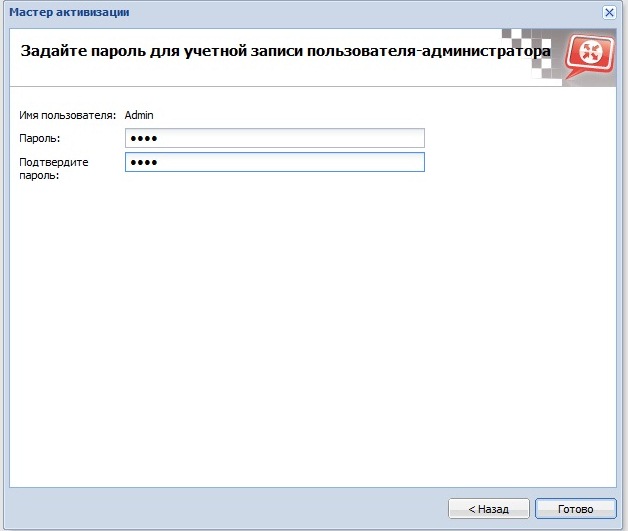Click masked dots in Пароль field
Image resolution: width=628 pixels, height=531 pixels.
(145, 138)
